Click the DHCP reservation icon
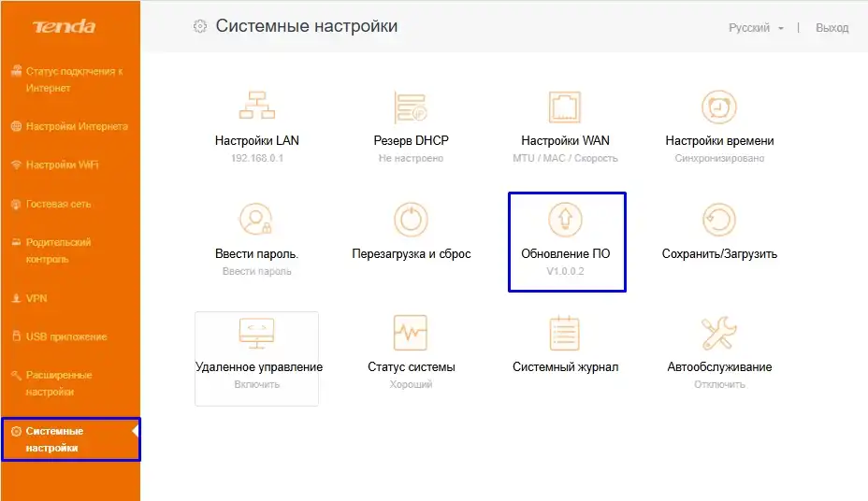Image resolution: width=868 pixels, height=501 pixels. pos(411,107)
